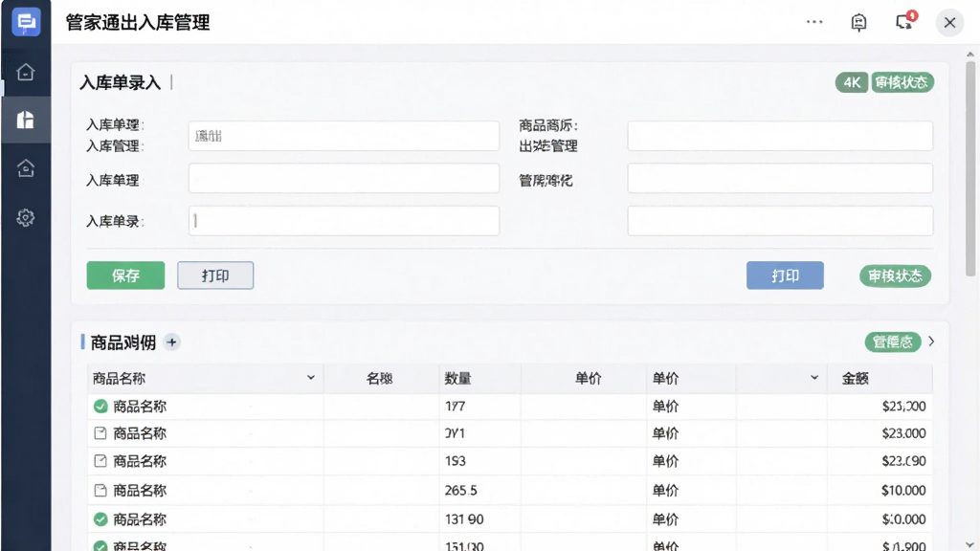The width and height of the screenshot is (980, 551).
Task: Select quantity cell 131 90
Action: pos(464,519)
